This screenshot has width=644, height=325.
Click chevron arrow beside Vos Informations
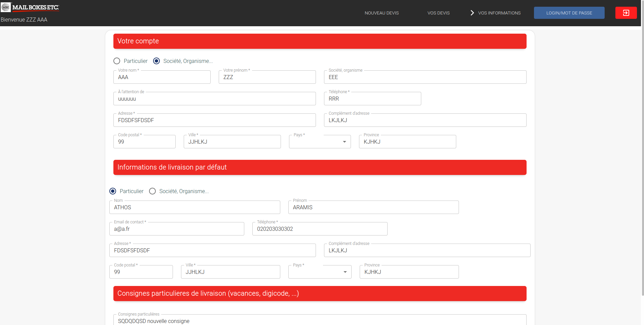472,13
